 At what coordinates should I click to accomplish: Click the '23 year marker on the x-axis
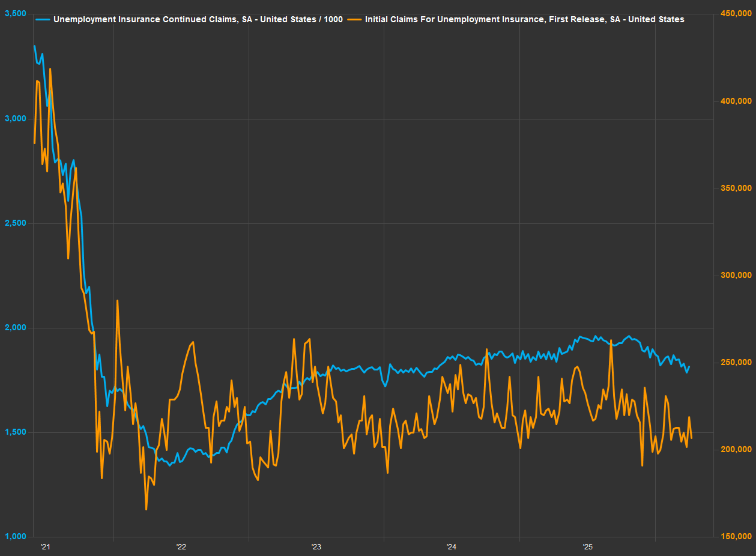(x=316, y=547)
